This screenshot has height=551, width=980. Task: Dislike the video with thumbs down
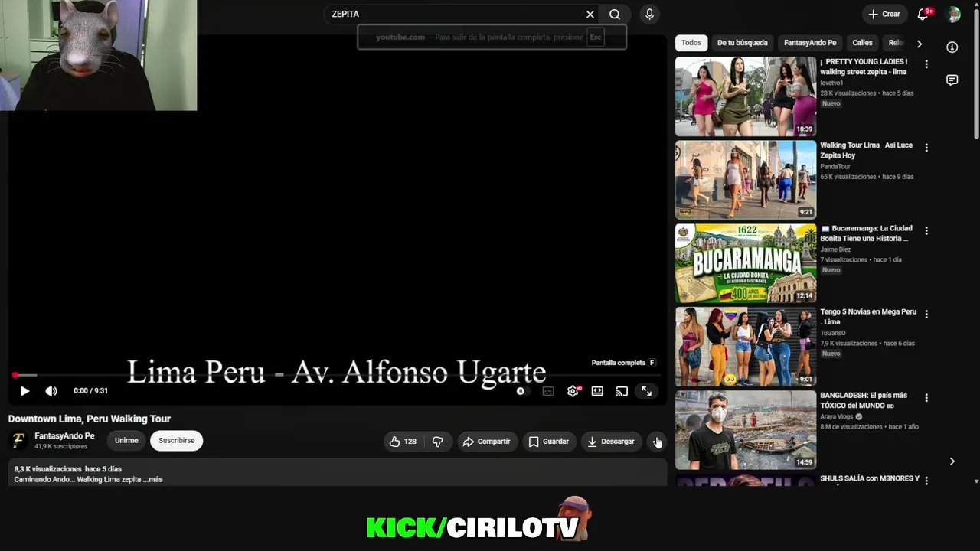(x=437, y=442)
